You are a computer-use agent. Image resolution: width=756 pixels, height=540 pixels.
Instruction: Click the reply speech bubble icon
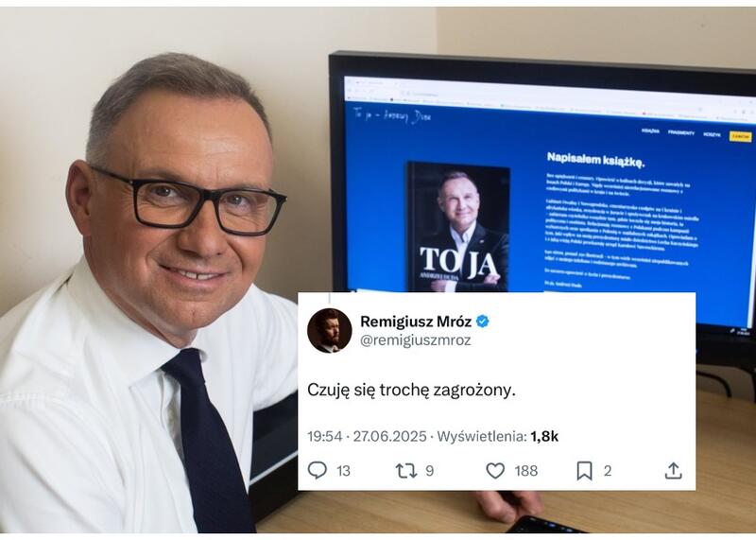click(x=318, y=470)
